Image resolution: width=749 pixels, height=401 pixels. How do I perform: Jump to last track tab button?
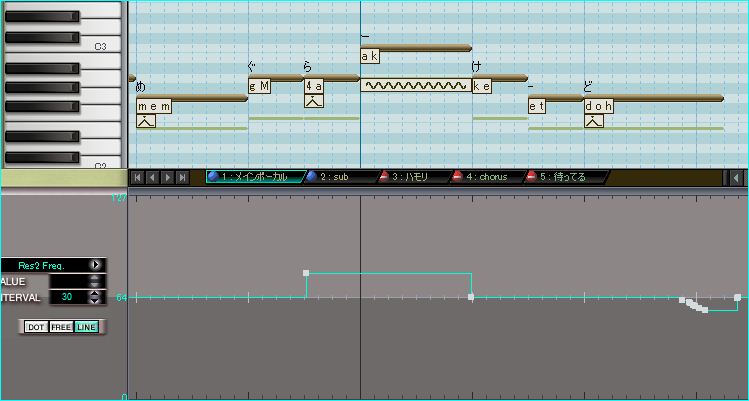[x=182, y=178]
